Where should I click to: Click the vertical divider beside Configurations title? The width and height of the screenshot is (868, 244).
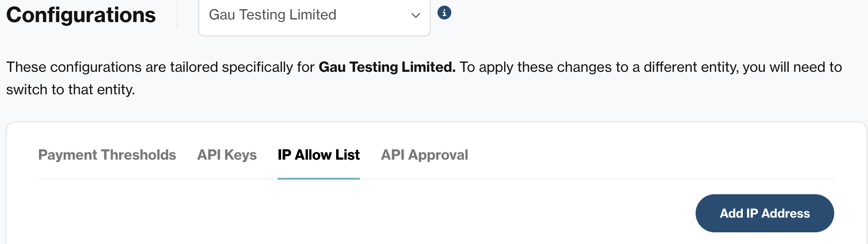pos(177,14)
